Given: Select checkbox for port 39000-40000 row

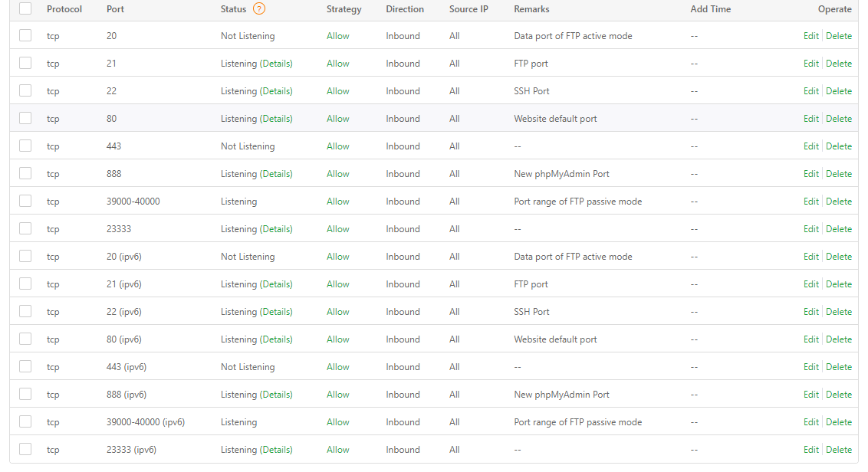Looking at the screenshot, I should (x=25, y=201).
